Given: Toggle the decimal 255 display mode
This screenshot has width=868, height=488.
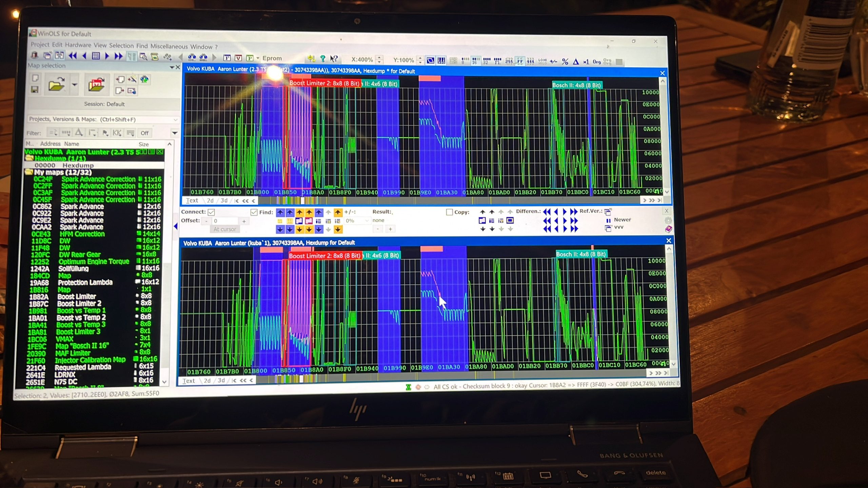Looking at the screenshot, I should 509,61.
